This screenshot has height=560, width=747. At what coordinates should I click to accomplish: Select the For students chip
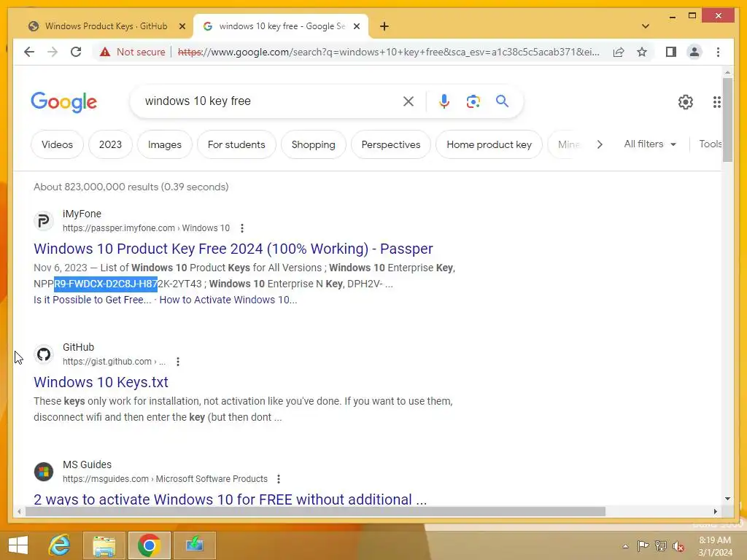click(236, 144)
